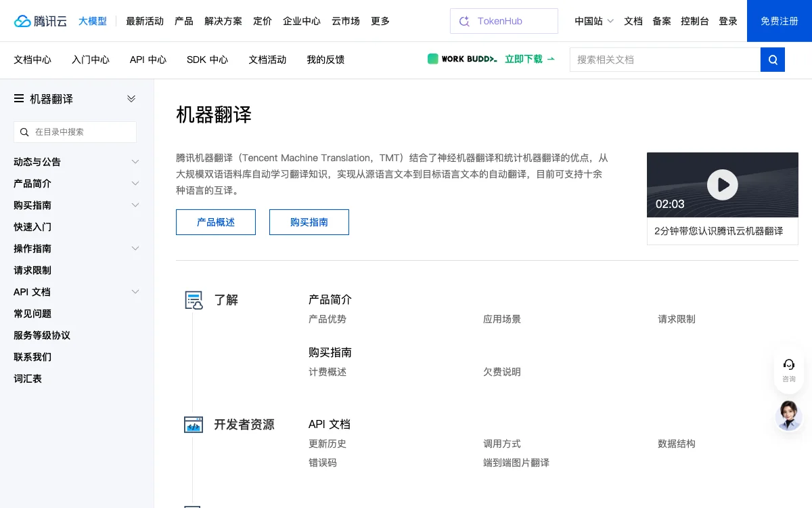
Task: Expand API 文档 sidebar section
Action: coord(135,292)
